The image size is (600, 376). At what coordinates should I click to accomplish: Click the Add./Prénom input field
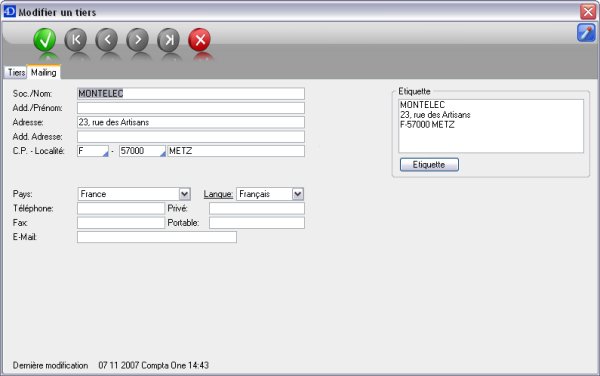191,108
